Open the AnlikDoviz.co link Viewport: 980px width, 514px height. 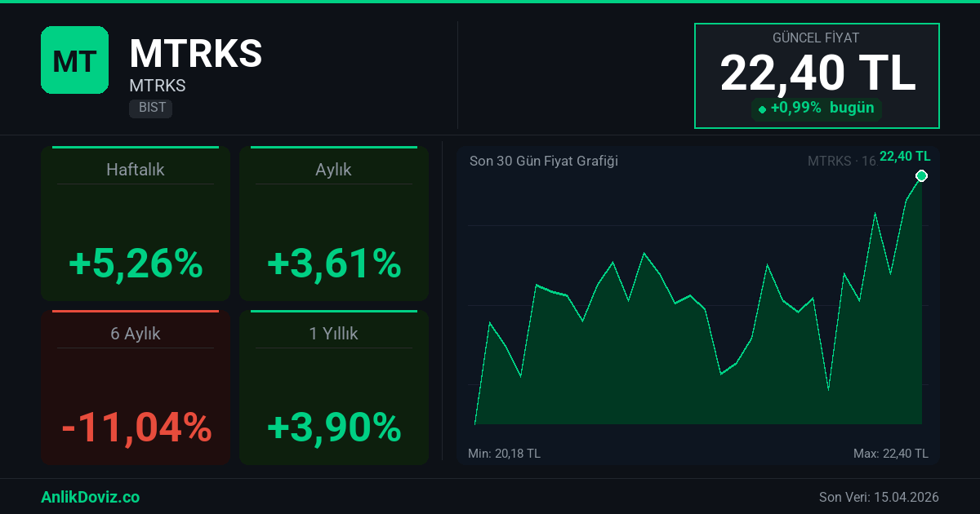click(90, 497)
